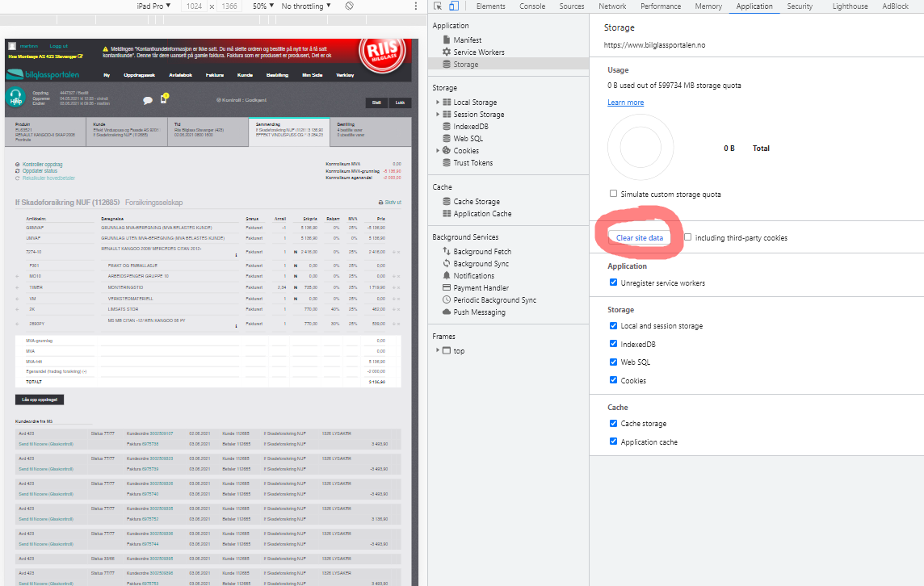This screenshot has height=586, width=924.
Task: Click the Service Workers gear icon
Action: (447, 52)
